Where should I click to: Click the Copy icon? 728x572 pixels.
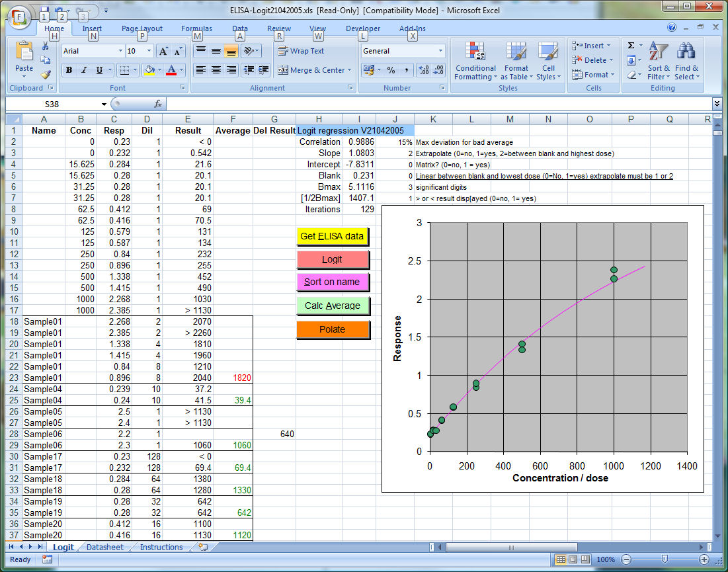[46, 60]
